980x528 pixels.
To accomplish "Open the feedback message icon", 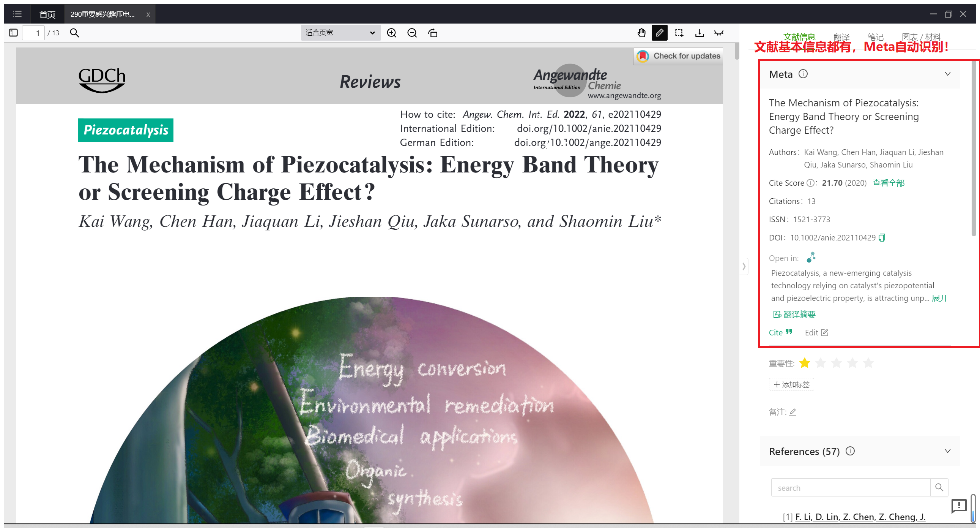I will point(959,506).
